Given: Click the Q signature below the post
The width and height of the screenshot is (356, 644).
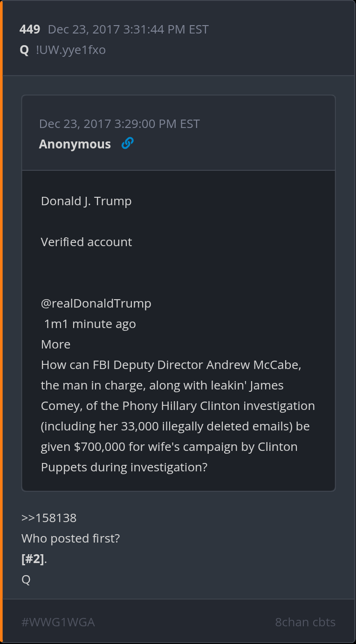Looking at the screenshot, I should pyautogui.click(x=26, y=580).
